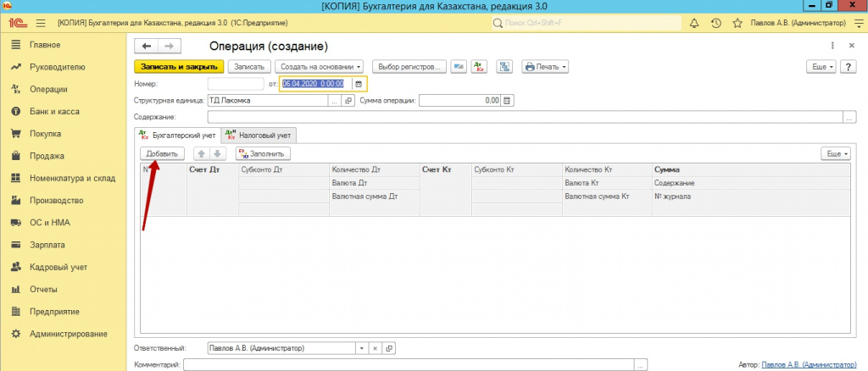Switch to Бухгалтерский учет tab

point(177,135)
